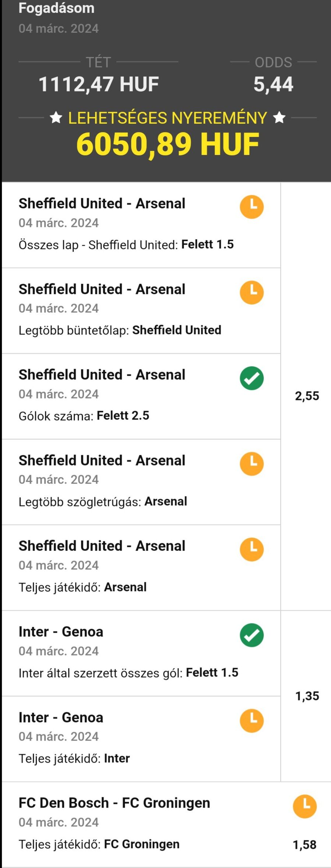Click total odds value 5,44
Viewport: 331px width, 868px height.
(273, 84)
